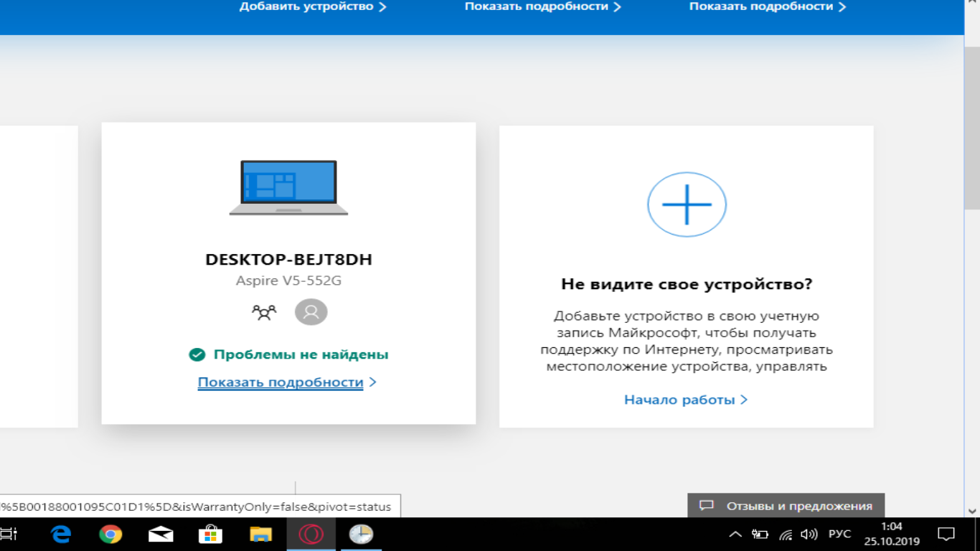
Task: Click the speech bubble icon in the feedback button
Action: [x=707, y=506]
